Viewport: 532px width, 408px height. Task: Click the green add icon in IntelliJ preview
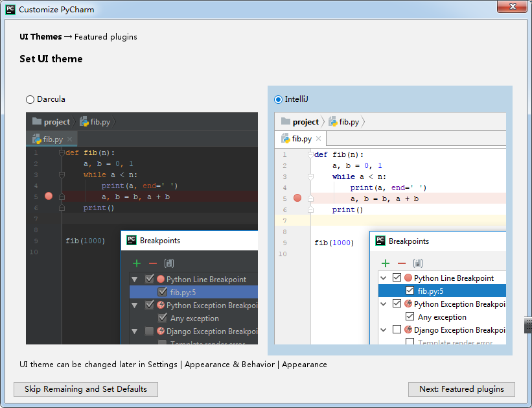386,263
